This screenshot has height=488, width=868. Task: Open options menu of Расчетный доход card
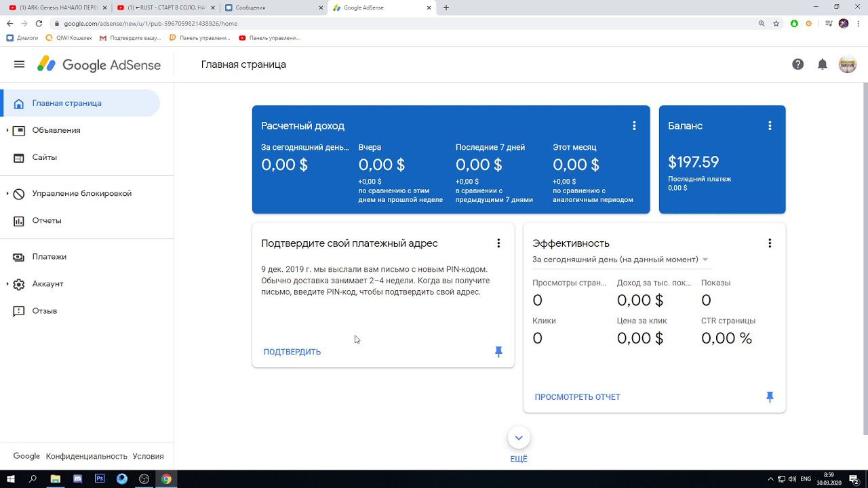(634, 126)
